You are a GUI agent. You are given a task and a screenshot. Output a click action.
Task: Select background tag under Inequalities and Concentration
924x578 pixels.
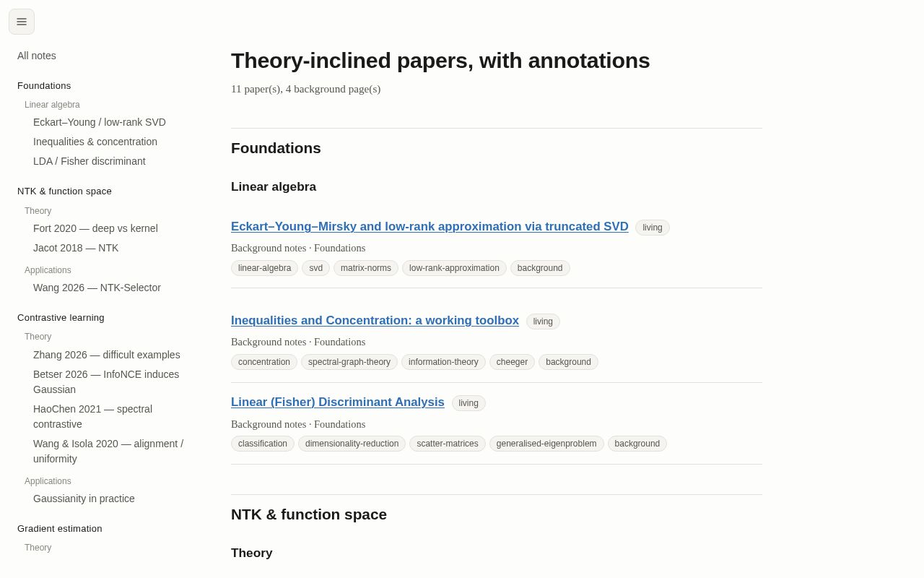568,362
